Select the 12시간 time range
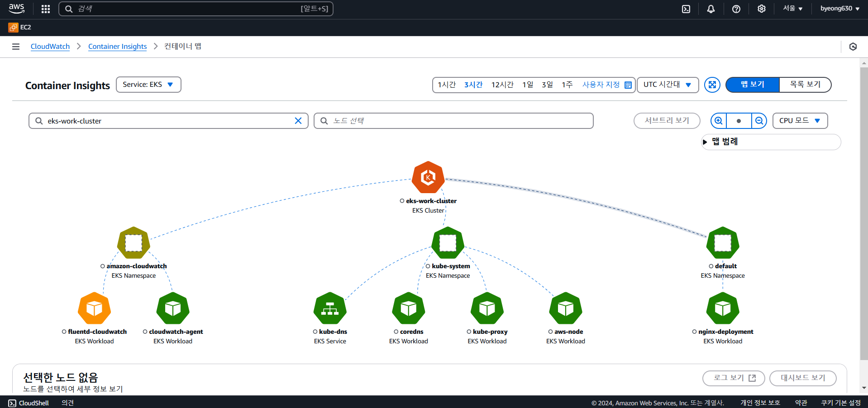Viewport: 868px width, 408px height. [x=502, y=85]
